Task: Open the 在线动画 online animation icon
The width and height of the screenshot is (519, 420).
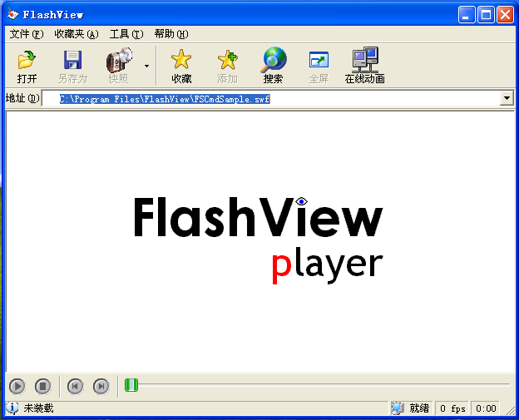Action: point(365,60)
